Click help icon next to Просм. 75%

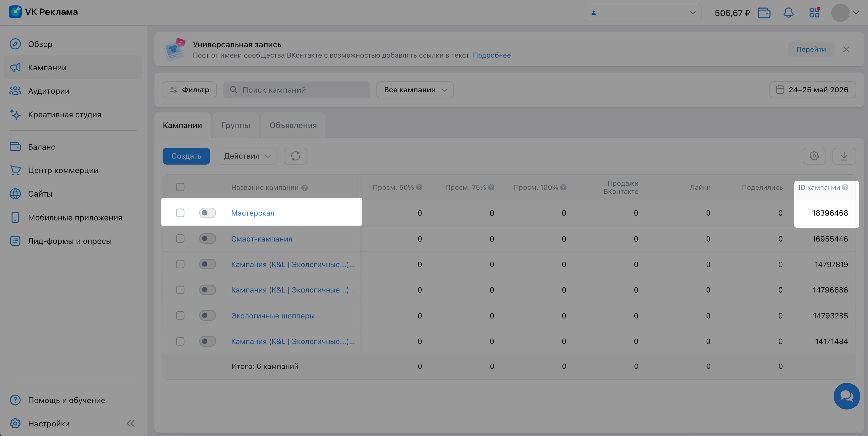click(491, 188)
